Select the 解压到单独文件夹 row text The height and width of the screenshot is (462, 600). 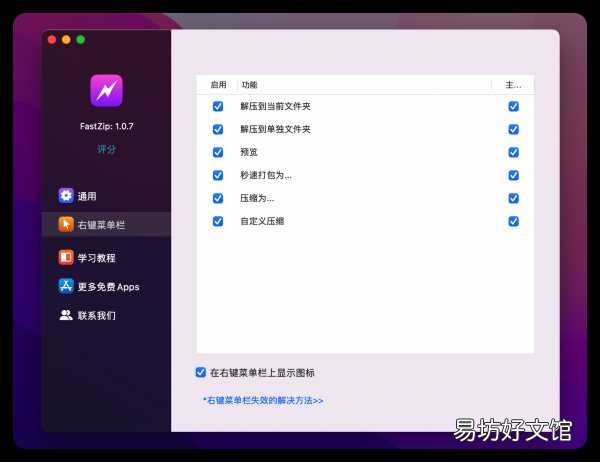[275, 129]
